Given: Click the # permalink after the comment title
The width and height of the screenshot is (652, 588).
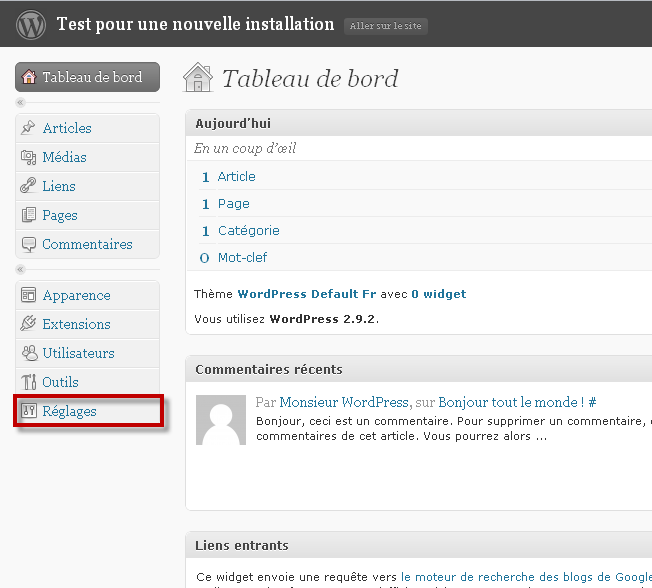Looking at the screenshot, I should (593, 402).
